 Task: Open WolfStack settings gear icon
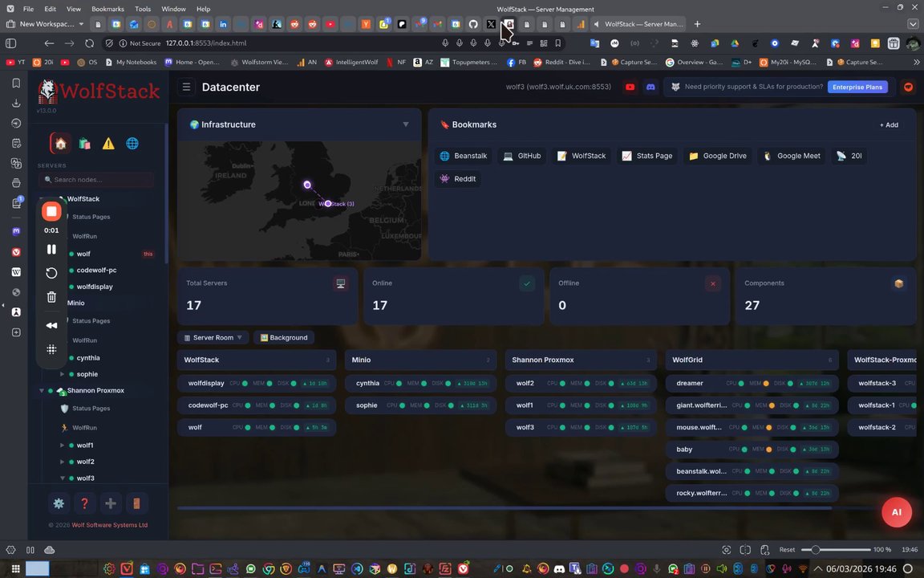point(59,503)
